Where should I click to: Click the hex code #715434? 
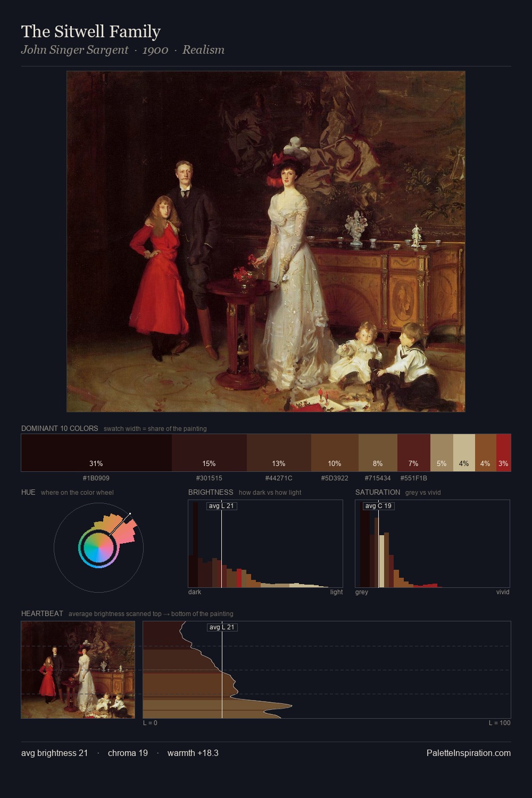click(x=378, y=478)
